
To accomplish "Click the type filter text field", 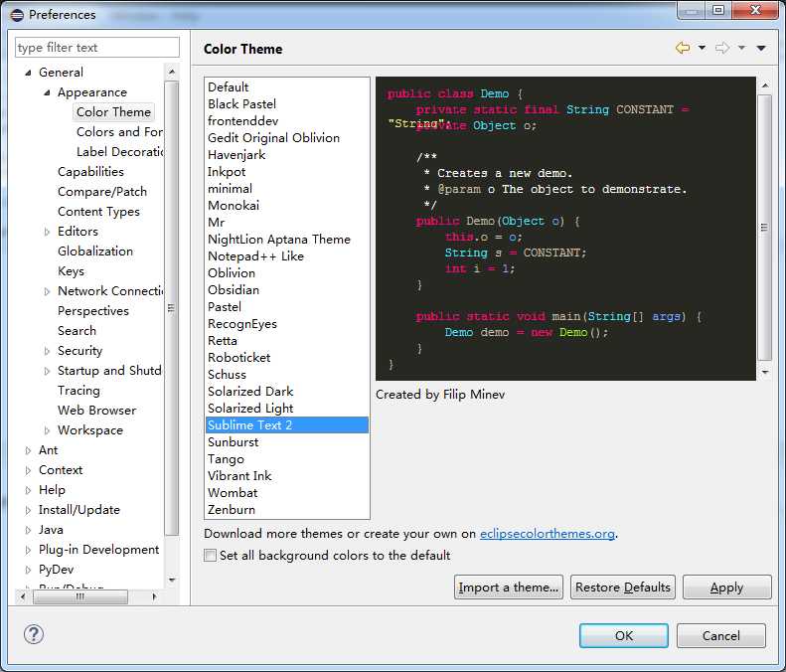I will tap(97, 47).
